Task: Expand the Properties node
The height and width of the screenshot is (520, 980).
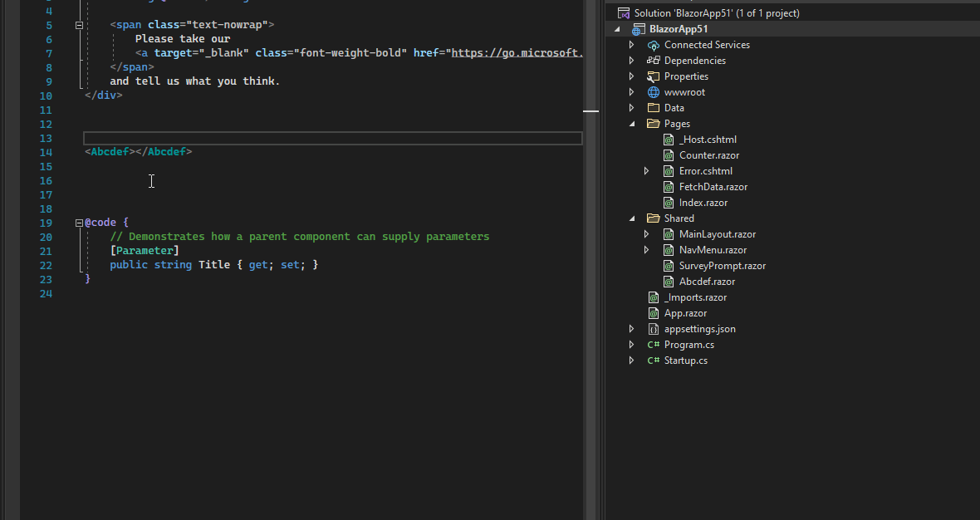Action: click(631, 76)
